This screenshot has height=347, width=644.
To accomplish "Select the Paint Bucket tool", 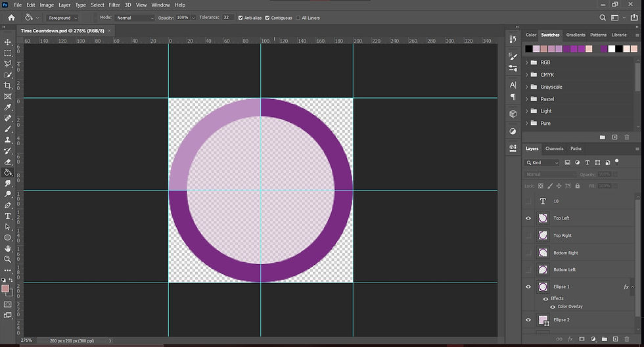I will [8, 172].
